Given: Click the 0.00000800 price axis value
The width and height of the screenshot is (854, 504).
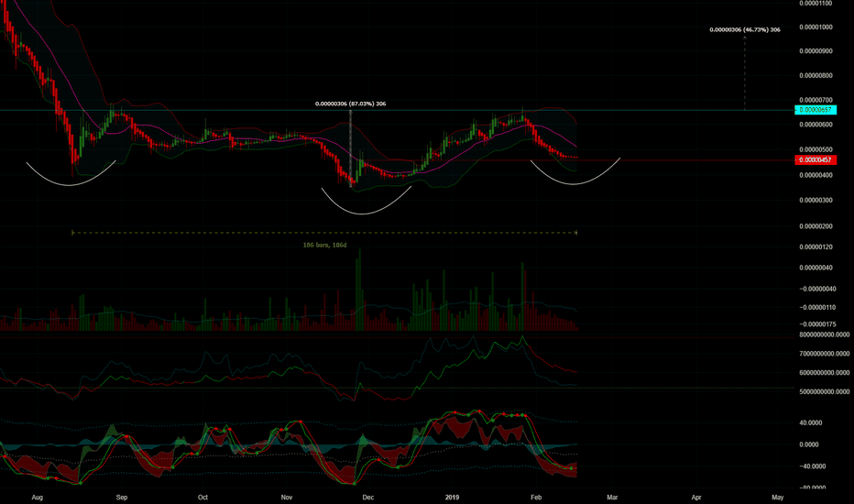Looking at the screenshot, I should pos(816,76).
